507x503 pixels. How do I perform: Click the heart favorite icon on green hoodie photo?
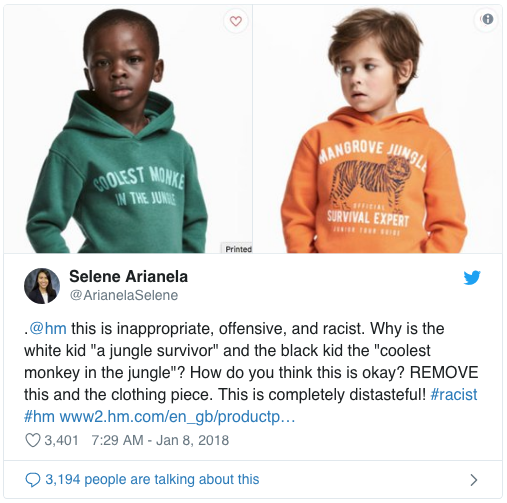pos(236,21)
